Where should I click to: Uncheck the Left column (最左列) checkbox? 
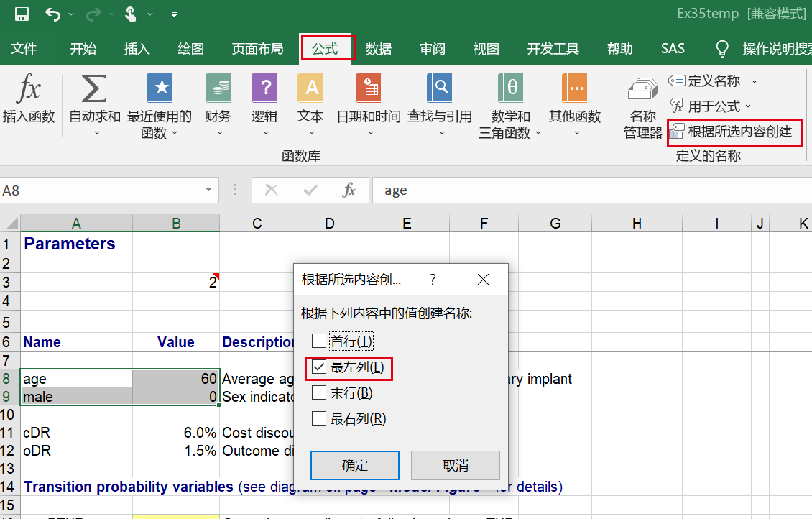[319, 367]
